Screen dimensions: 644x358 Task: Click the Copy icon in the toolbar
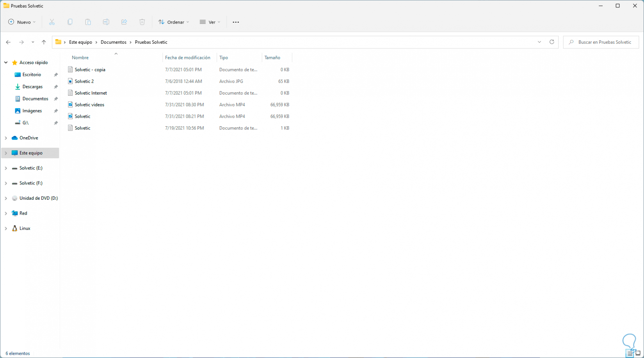(70, 22)
